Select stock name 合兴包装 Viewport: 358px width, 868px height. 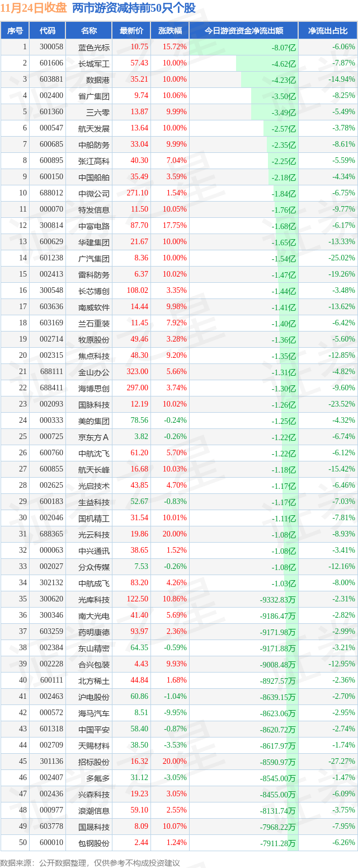coord(94,664)
